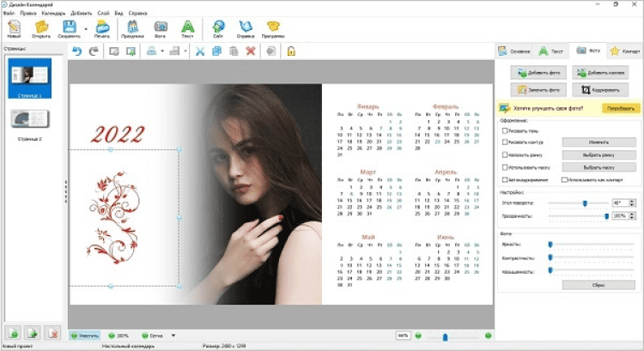The image size is (644, 351).
Task: Open a project with the Открыть folder icon
Action: [41, 27]
